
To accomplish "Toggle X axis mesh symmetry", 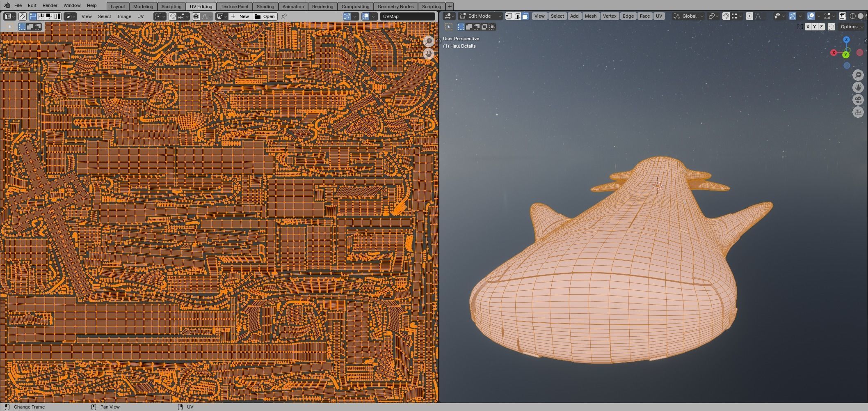I will click(x=808, y=27).
